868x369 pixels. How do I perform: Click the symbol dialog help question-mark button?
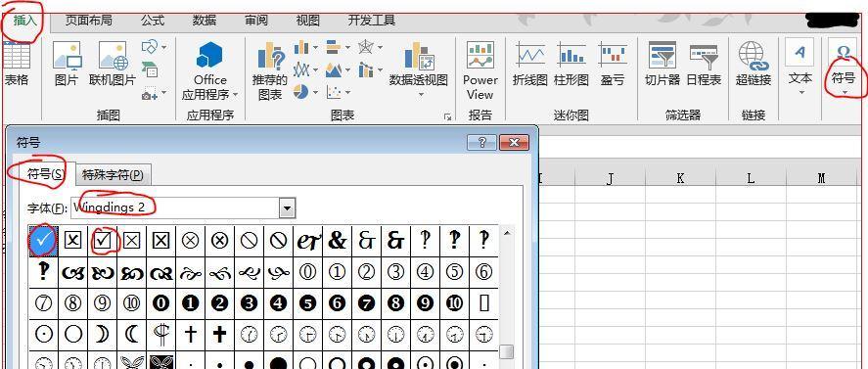(x=481, y=142)
